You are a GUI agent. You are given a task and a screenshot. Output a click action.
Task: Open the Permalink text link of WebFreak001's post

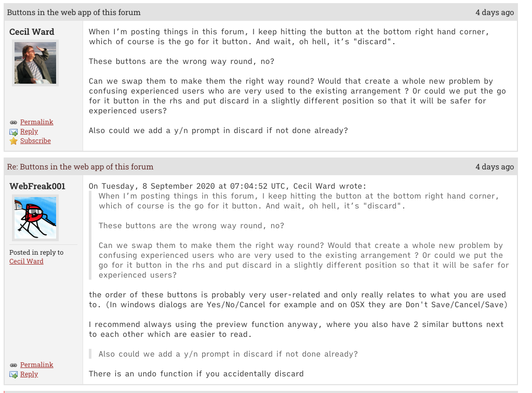(x=36, y=365)
